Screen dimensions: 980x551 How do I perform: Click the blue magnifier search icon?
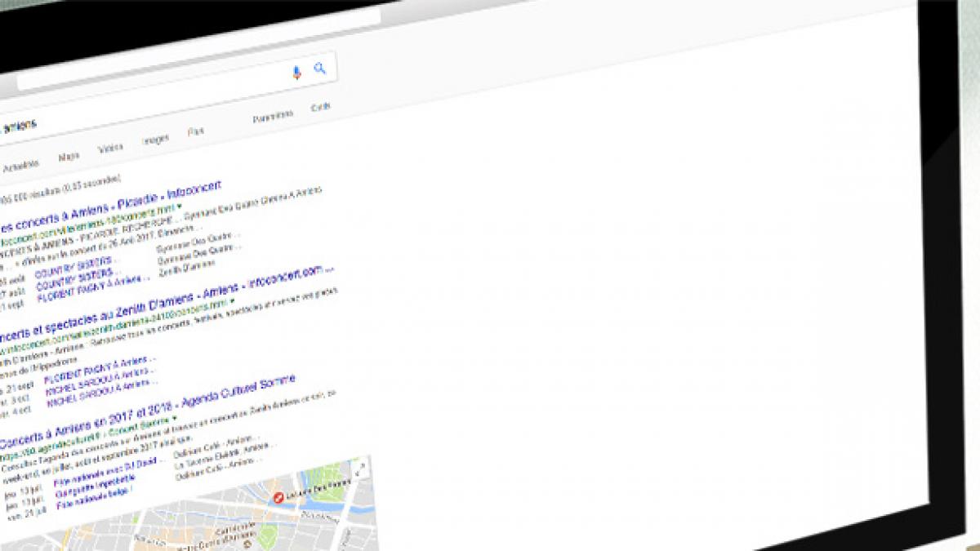coord(319,69)
